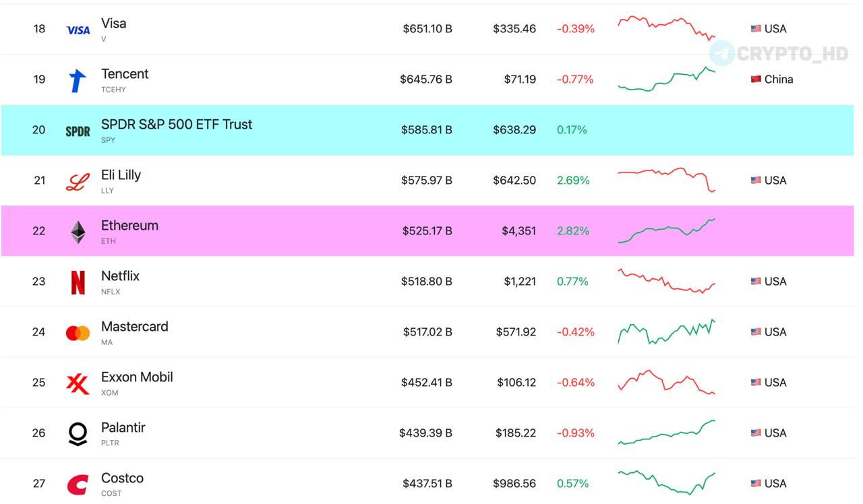
Task: Click the USA flag in Visa row
Action: 756,28
